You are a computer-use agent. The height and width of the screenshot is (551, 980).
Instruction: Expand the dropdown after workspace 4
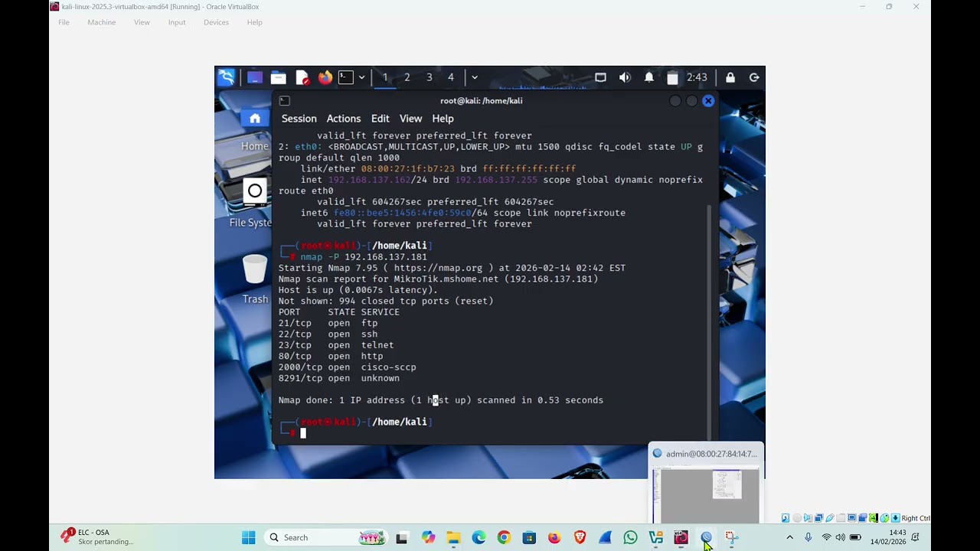coord(475,77)
